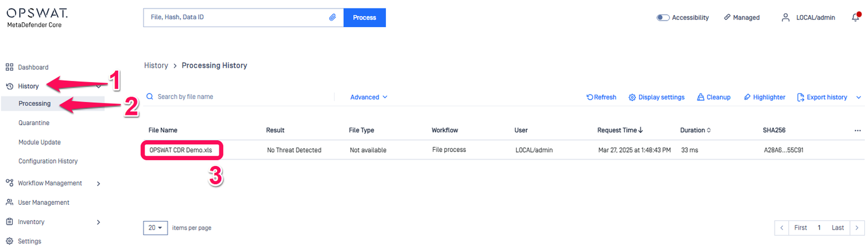Click the previous page arrow
This screenshot has height=247, width=868.
point(781,228)
